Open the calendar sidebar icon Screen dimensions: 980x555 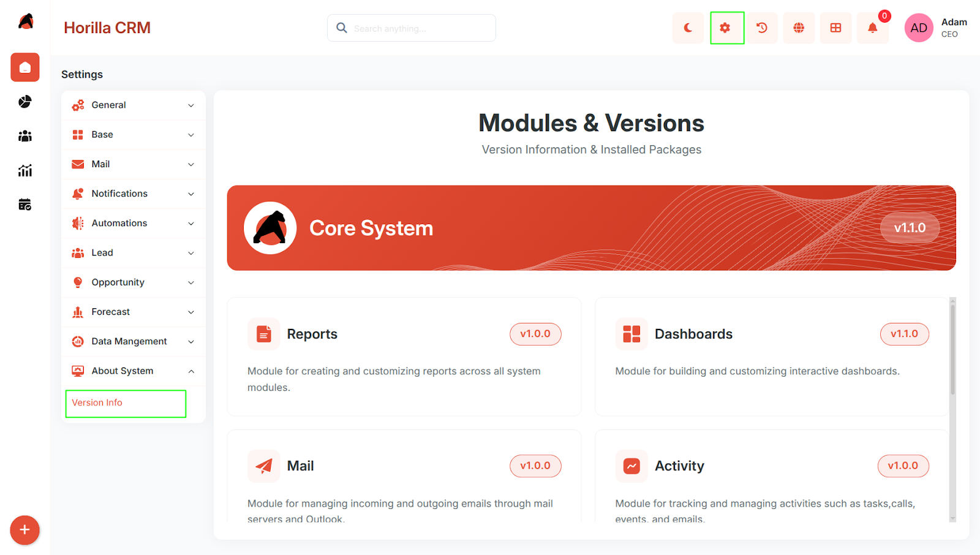tap(25, 205)
